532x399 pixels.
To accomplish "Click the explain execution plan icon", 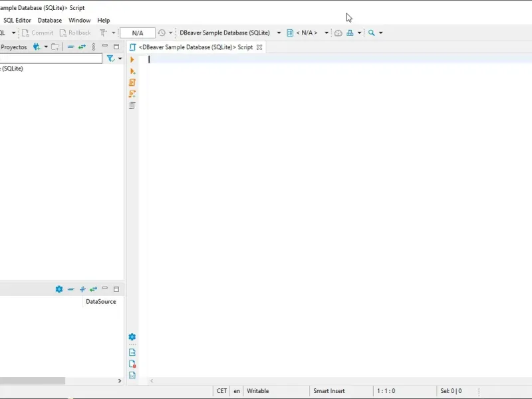I will click(132, 106).
